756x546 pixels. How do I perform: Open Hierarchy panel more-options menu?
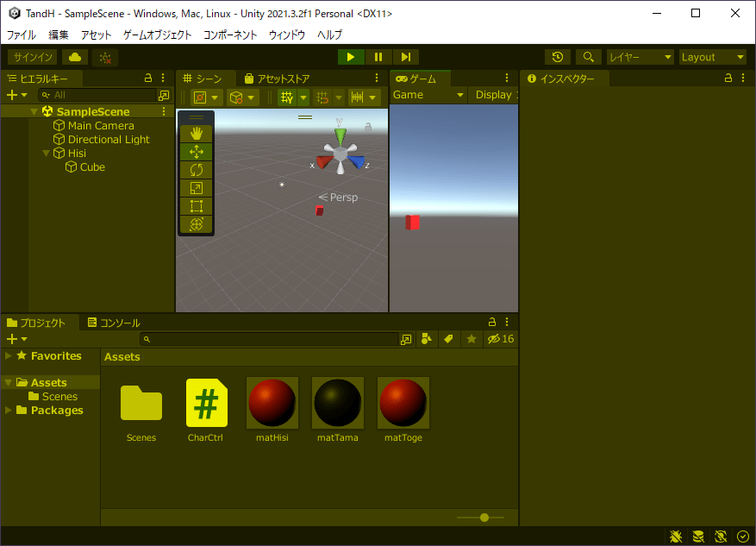[x=163, y=78]
